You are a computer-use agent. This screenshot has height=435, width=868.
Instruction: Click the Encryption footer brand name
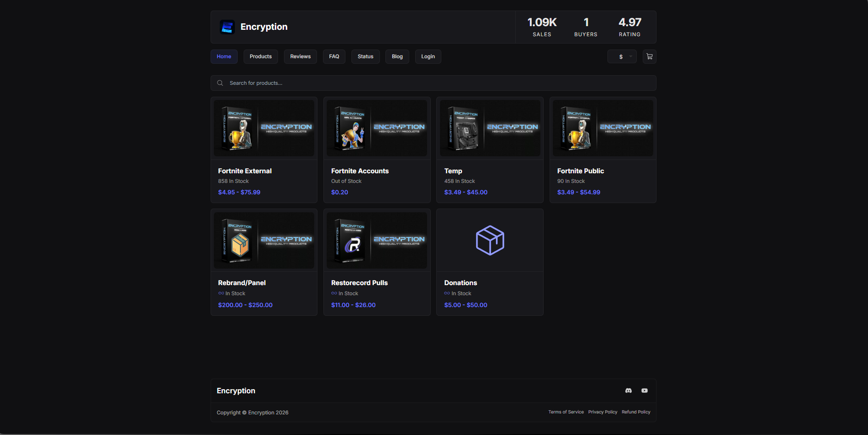pyautogui.click(x=236, y=391)
